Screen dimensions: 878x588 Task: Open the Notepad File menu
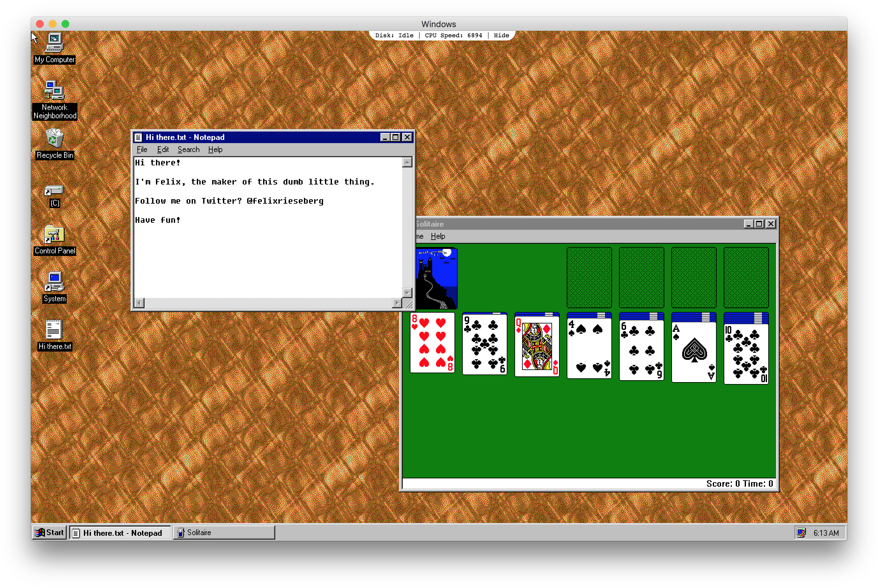[142, 149]
